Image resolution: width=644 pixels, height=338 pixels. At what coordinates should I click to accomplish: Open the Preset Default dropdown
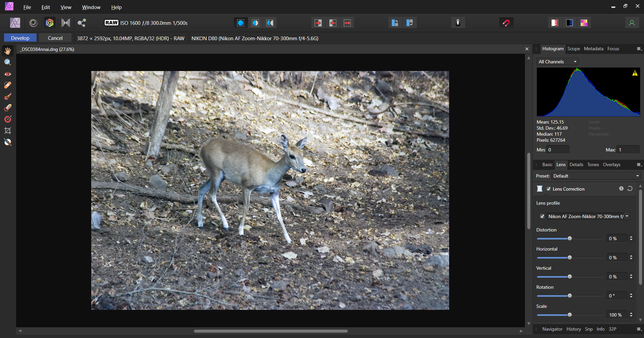click(596, 176)
